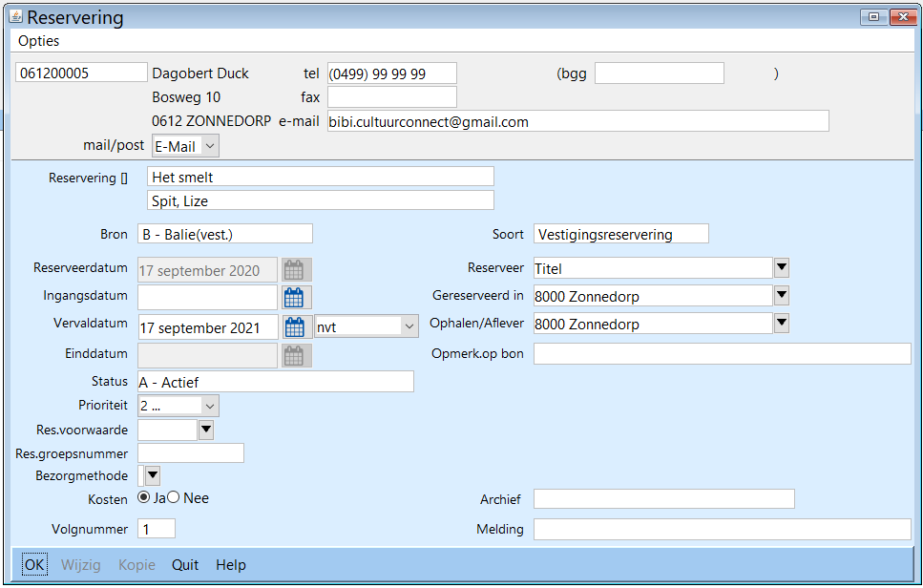Open the Opties menu

(39, 41)
